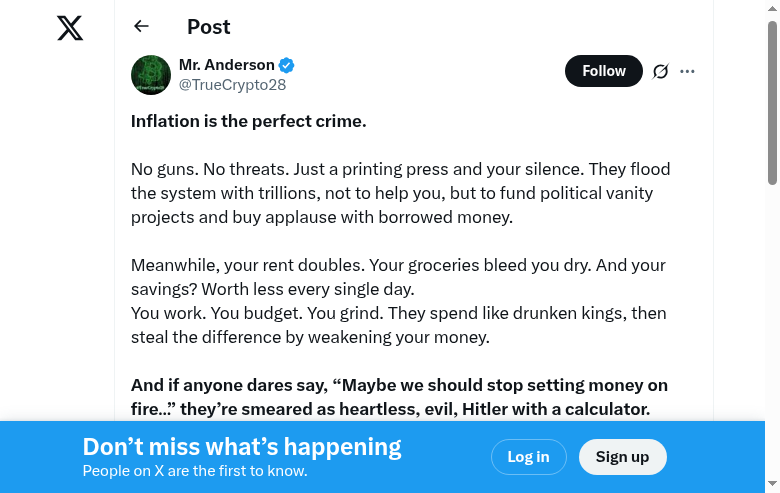Click the X logo home icon
The image size is (780, 493).
[x=70, y=28]
